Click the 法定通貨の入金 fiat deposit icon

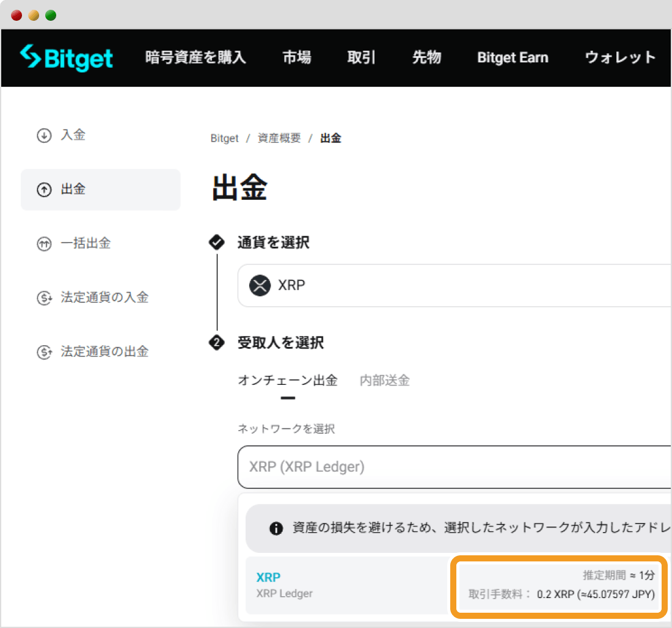[x=44, y=298]
